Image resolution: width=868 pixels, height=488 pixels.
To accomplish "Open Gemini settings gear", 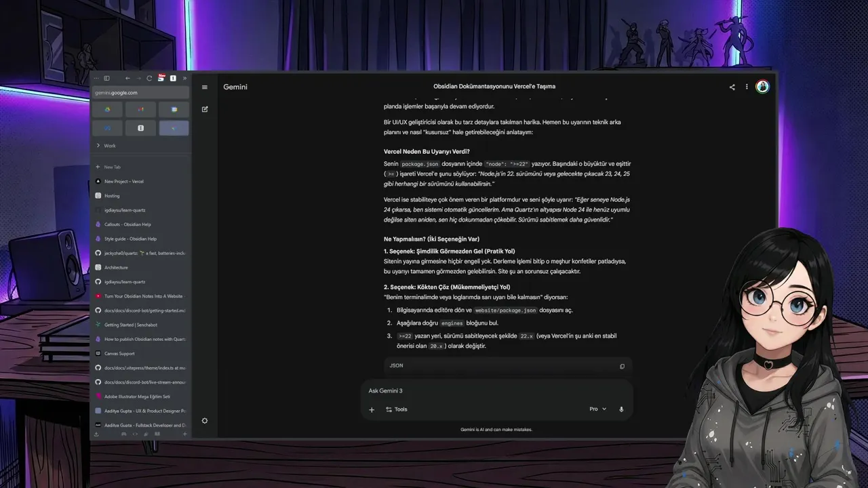I will [x=205, y=421].
